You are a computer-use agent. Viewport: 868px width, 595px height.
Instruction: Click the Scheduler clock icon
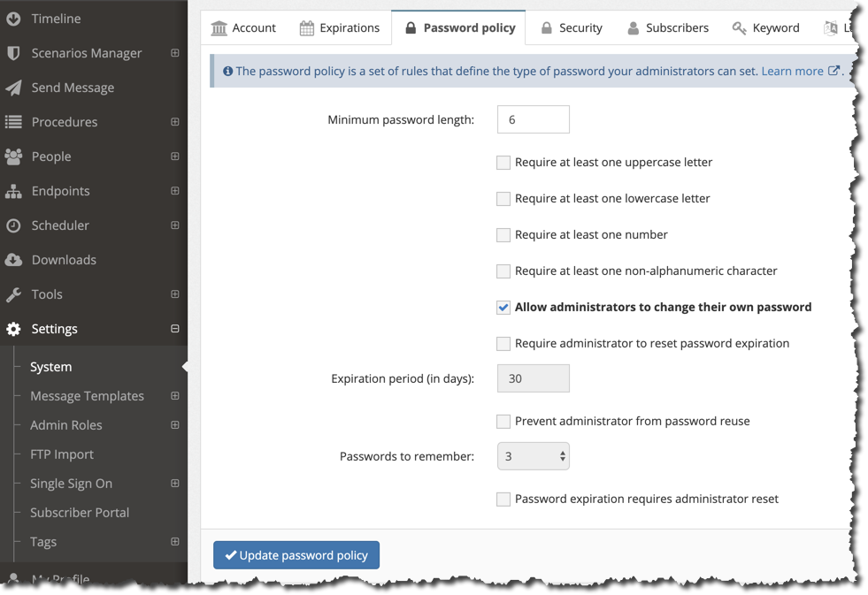(13, 225)
